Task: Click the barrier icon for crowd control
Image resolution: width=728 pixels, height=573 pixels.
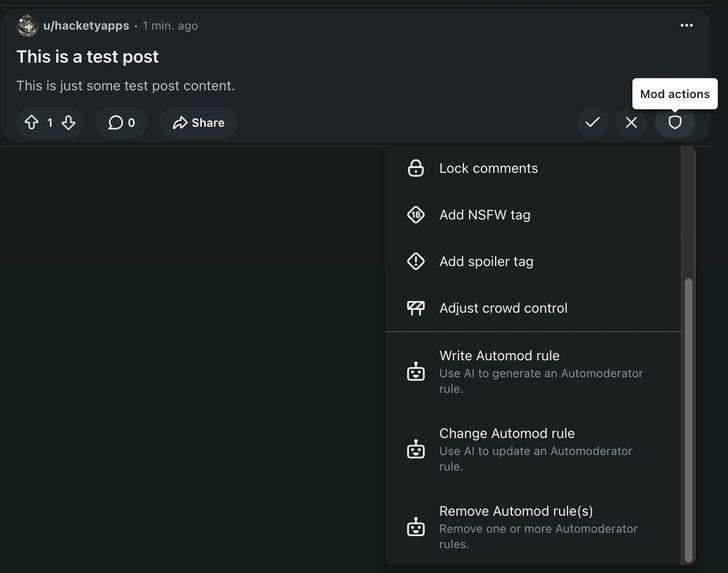Action: [x=416, y=308]
